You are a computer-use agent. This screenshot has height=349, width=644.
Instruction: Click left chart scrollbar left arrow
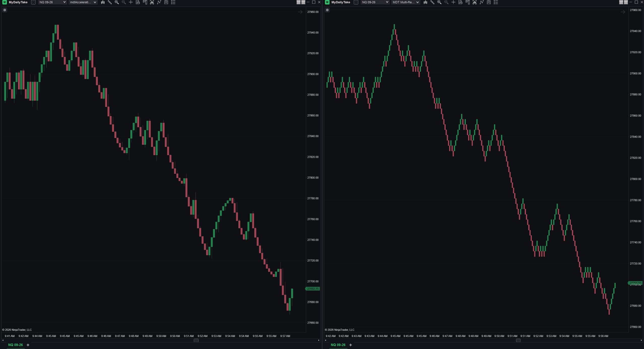pyautogui.click(x=3, y=340)
